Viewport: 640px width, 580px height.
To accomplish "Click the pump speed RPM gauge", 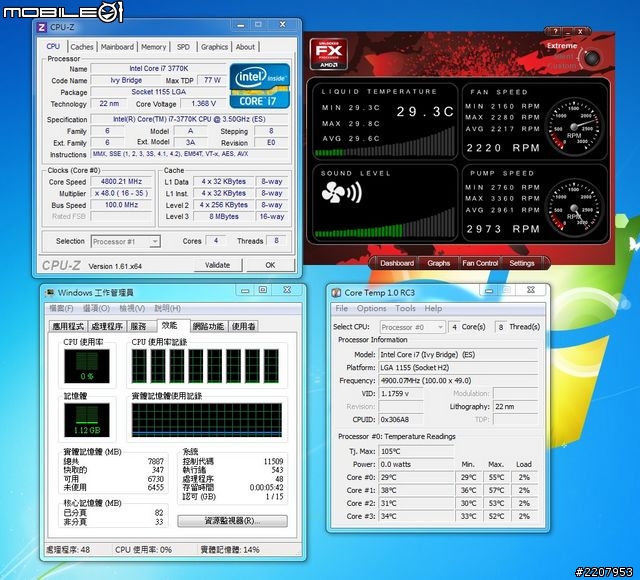I will pos(574,208).
